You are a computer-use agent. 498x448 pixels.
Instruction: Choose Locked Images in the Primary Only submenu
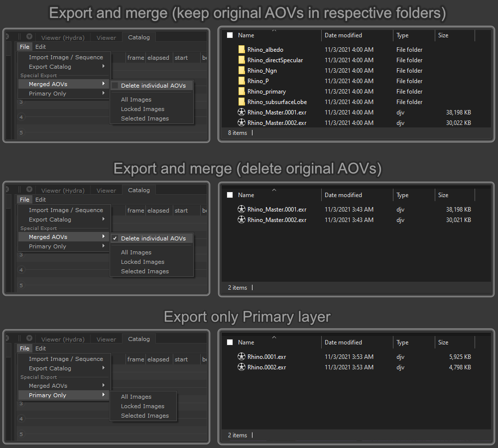tap(142, 406)
